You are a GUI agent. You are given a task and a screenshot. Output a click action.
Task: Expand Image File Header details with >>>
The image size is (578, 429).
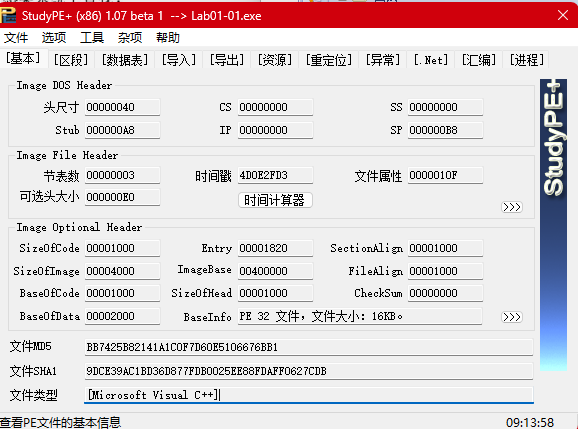512,207
